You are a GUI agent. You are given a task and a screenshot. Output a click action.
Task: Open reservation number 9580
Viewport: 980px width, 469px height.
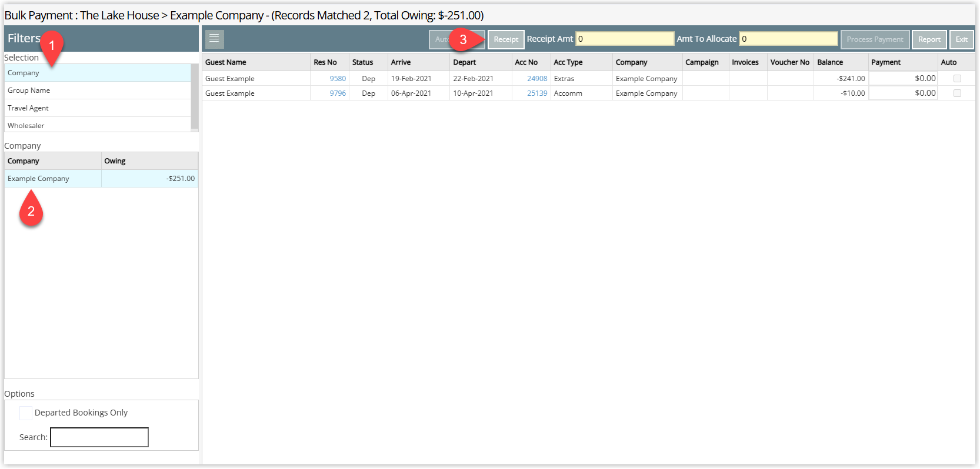(338, 79)
